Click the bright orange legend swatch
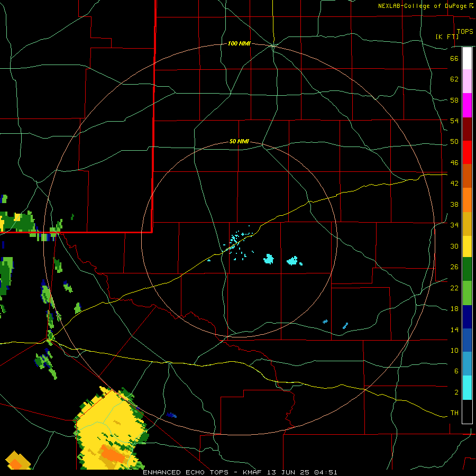476x476 pixels. [x=467, y=200]
